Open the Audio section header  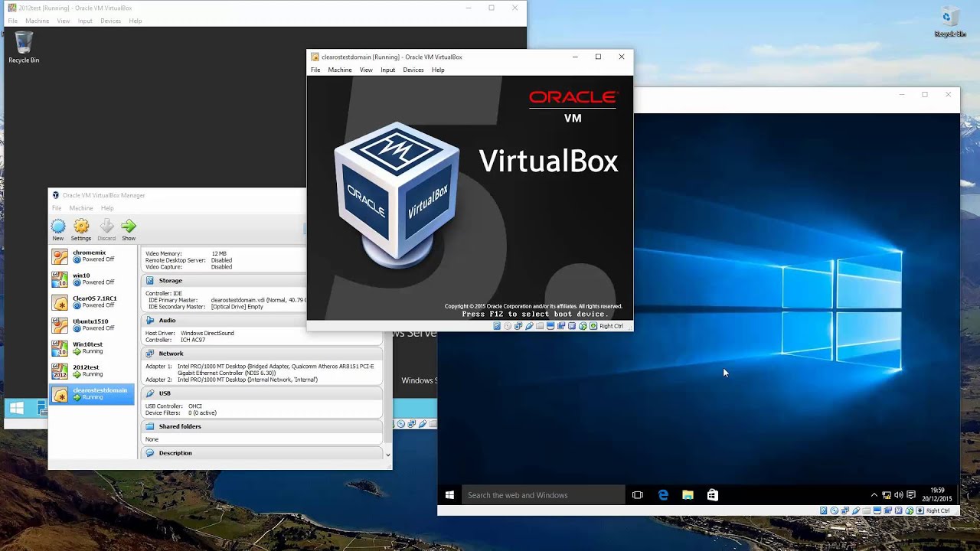click(x=261, y=321)
